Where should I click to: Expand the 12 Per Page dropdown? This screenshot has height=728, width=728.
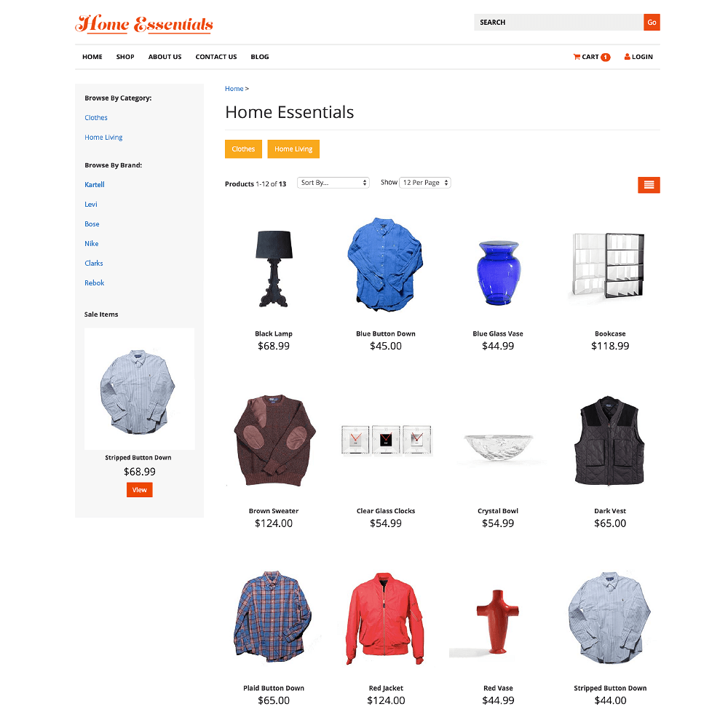click(x=425, y=183)
